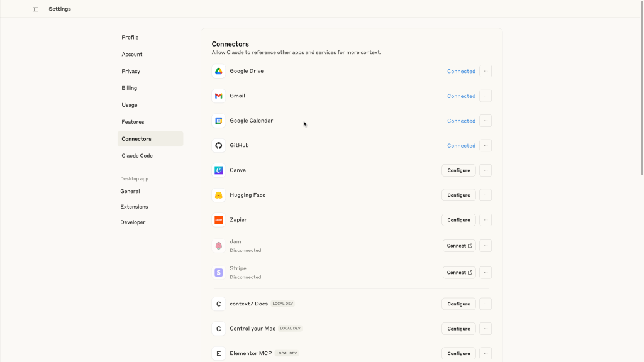The image size is (644, 362).
Task: Click the Disconnected label under Jam
Action: click(x=245, y=250)
